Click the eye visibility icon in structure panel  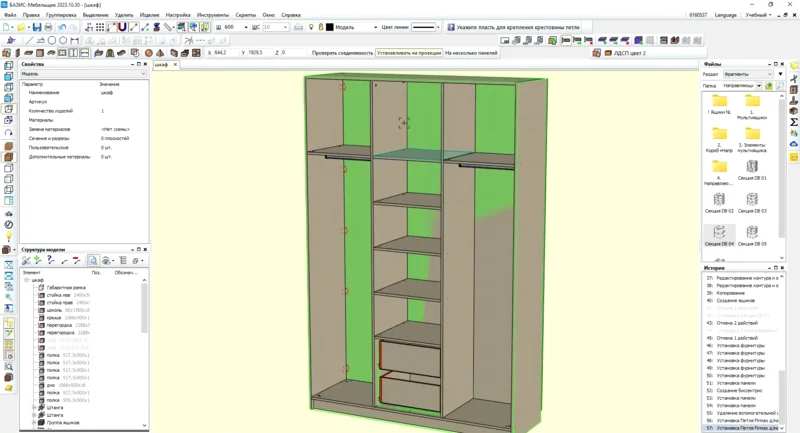click(x=106, y=261)
